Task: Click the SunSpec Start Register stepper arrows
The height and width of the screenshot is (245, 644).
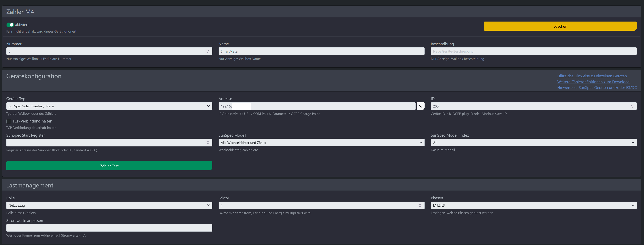Action: pos(208,143)
